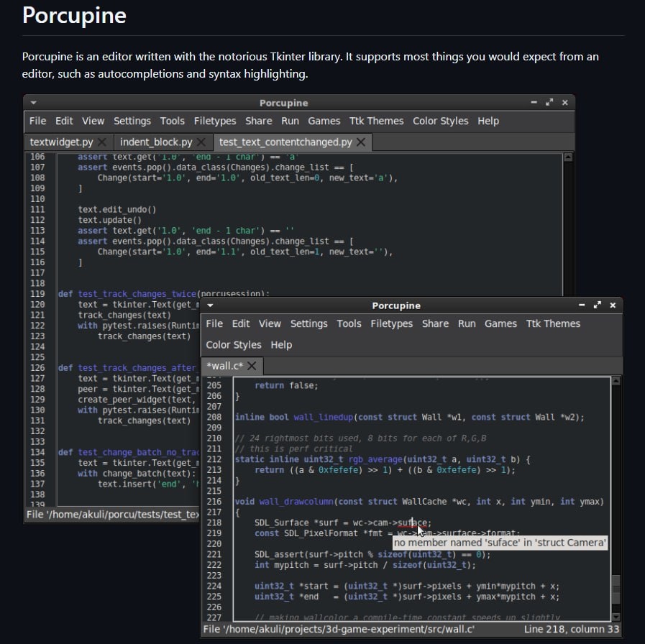645x644 pixels.
Task: Click line number 216 in wall.c gutter
Action: [x=214, y=502]
